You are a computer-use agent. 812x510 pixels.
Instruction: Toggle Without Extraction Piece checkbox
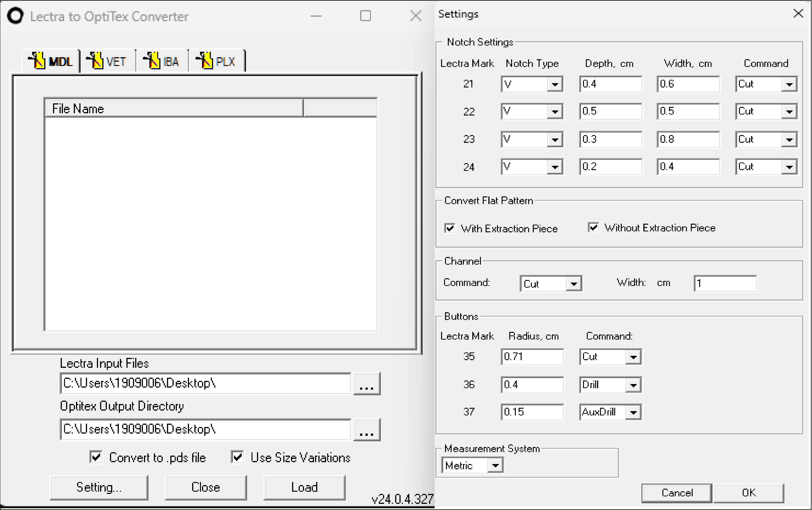click(593, 227)
